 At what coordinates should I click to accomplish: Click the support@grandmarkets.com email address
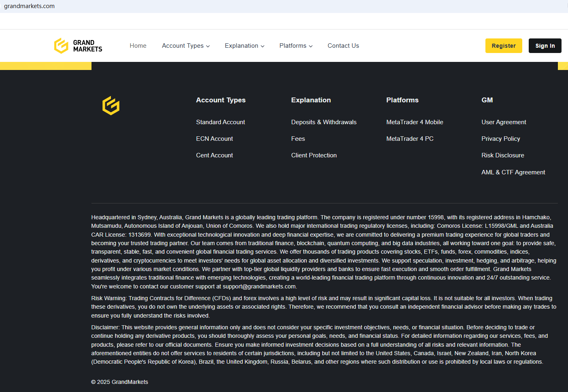(259, 286)
